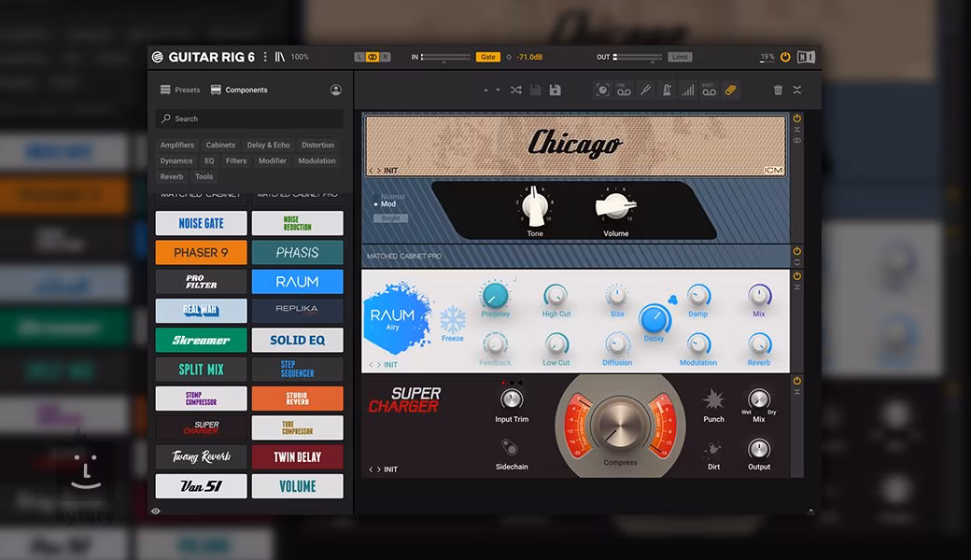The width and height of the screenshot is (971, 560).
Task: Toggle the output Limit button
Action: point(680,57)
